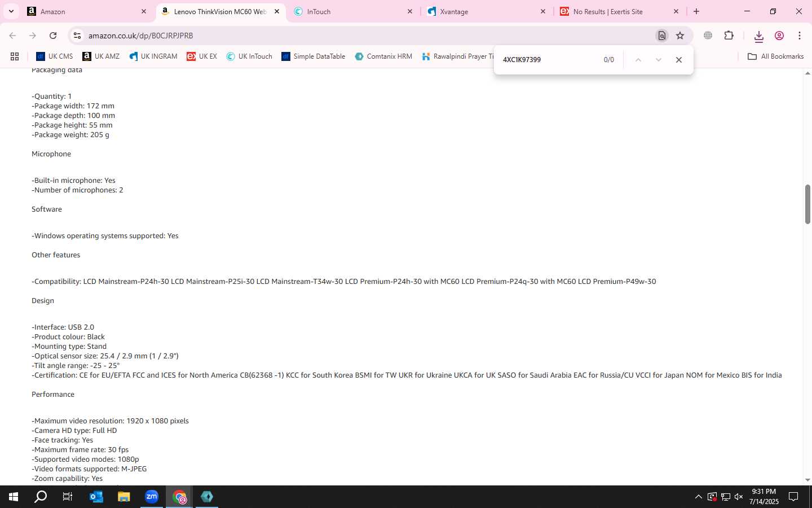Click the 'Camera HD type: Full HD' line
Image resolution: width=812 pixels, height=508 pixels.
[74, 431]
